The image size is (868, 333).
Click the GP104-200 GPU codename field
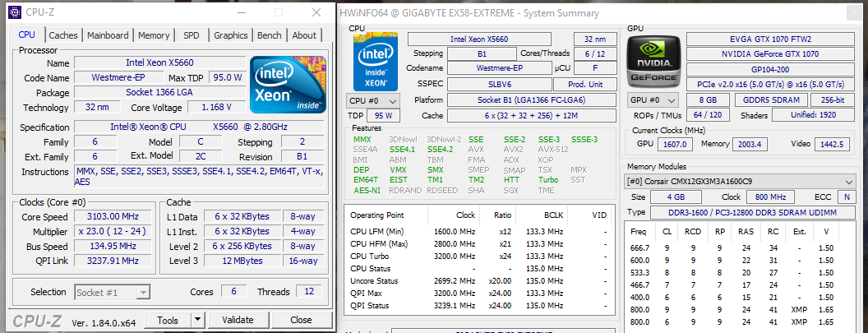point(770,69)
